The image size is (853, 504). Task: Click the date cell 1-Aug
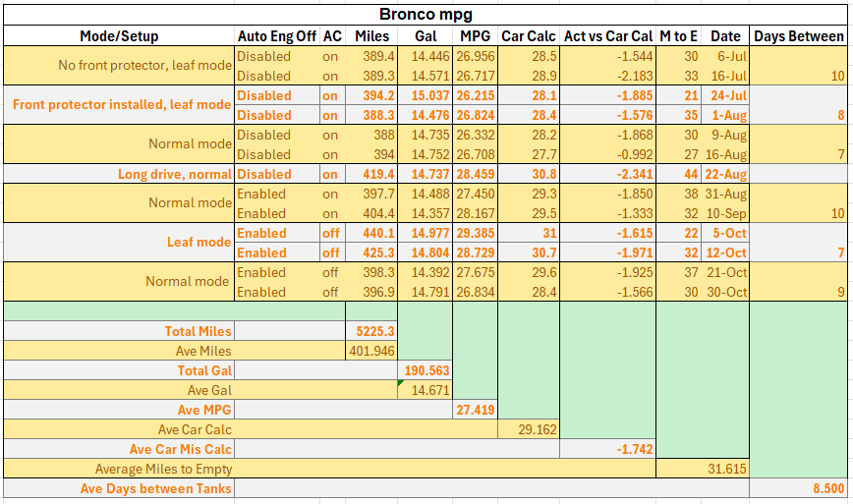[725, 115]
